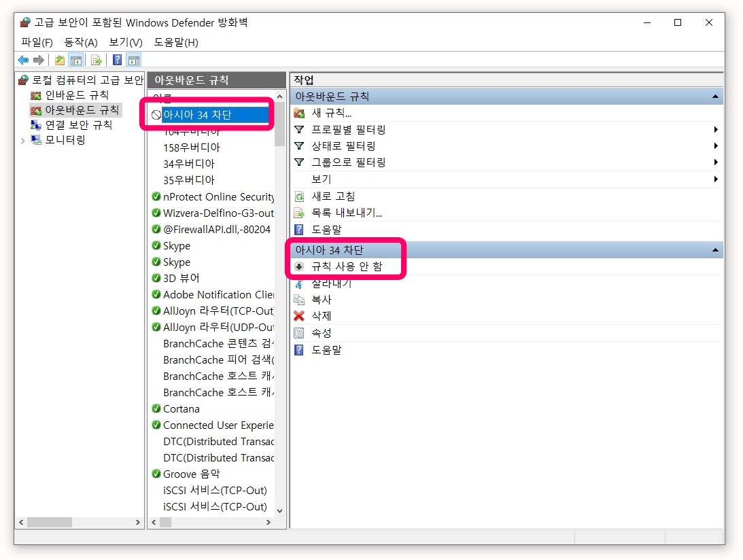Viewport: 743px width, 560px height.
Task: Click the Forward arrow toolbar icon
Action: coord(38,60)
